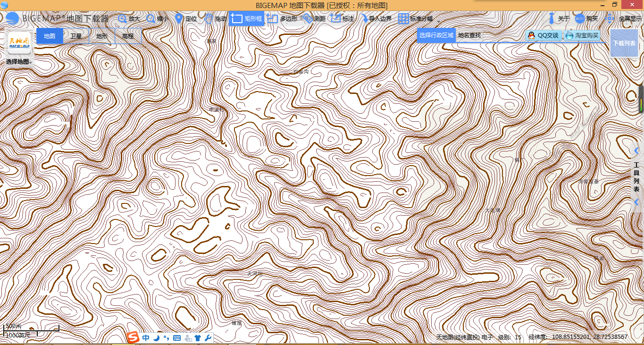Image resolution: width=644 pixels, height=345 pixels.
Task: Switch to 全屏显示 fullscreen display
Action: tap(623, 19)
